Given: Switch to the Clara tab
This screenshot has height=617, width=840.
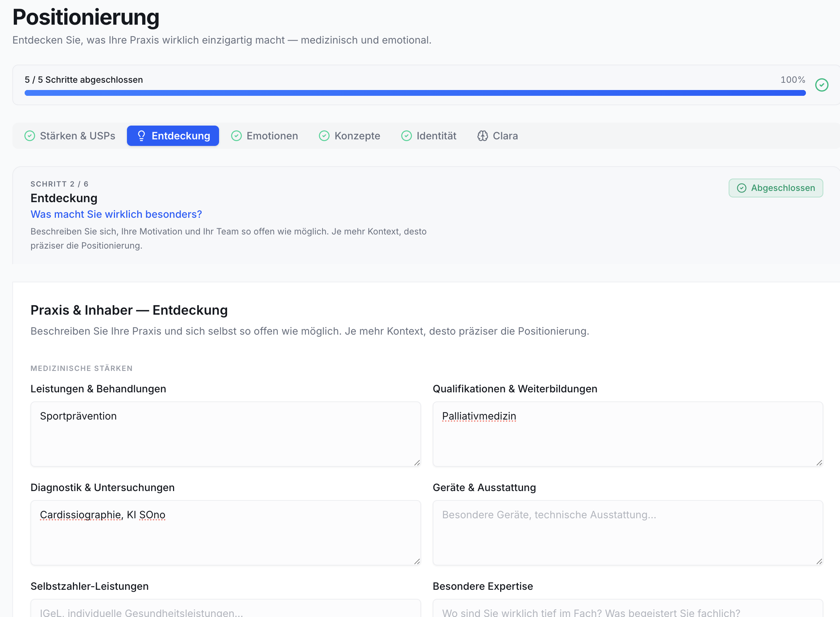Looking at the screenshot, I should (497, 136).
